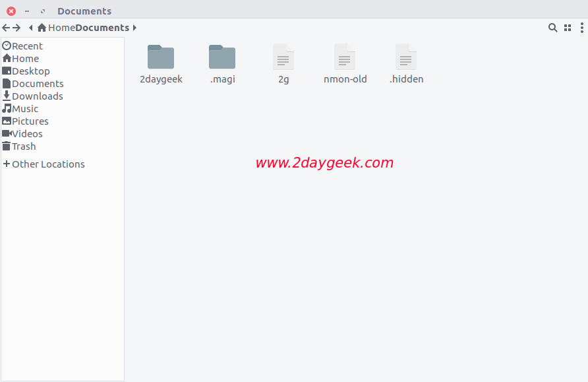Click the back navigation arrow

click(6, 28)
